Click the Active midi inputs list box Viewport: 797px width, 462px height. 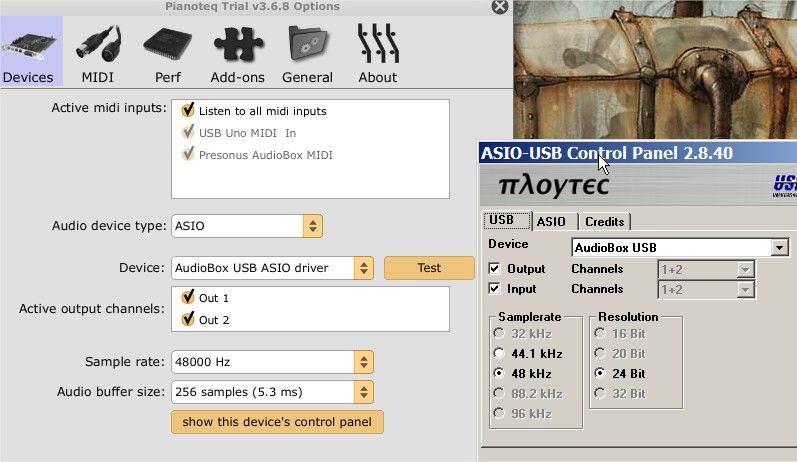click(310, 149)
